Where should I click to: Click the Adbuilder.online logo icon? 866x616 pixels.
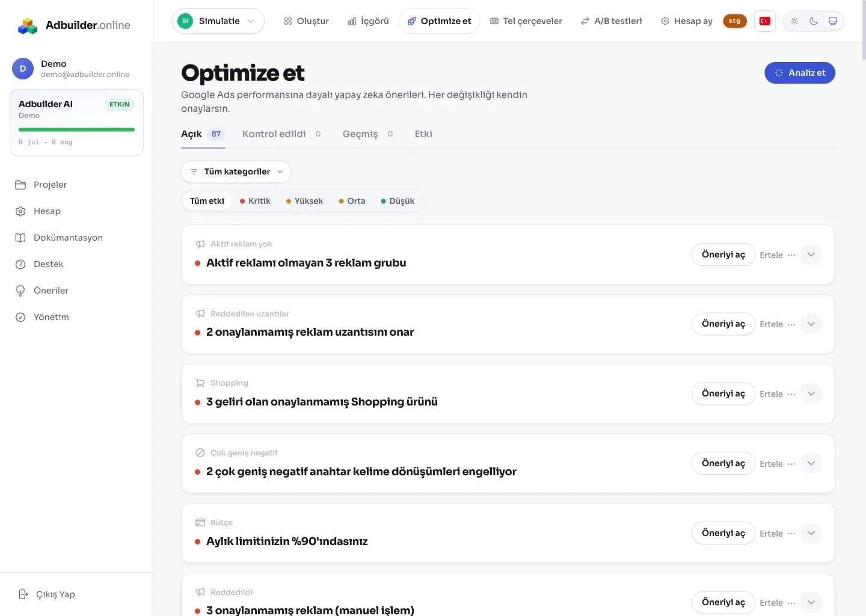pyautogui.click(x=28, y=25)
